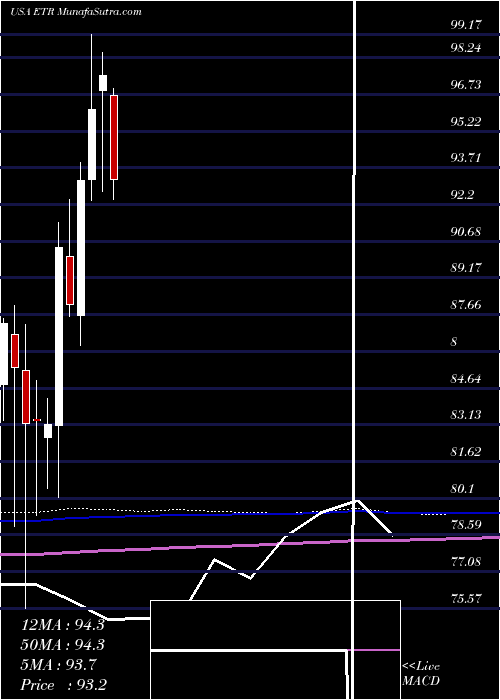Click the red candlestick body near 89.17
This screenshot has width=500, height=700.
[70, 281]
